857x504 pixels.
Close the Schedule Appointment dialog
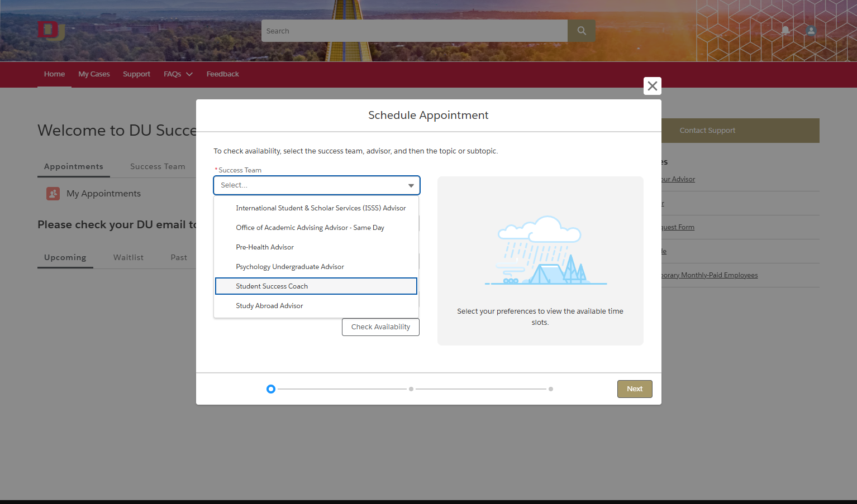[x=653, y=86]
